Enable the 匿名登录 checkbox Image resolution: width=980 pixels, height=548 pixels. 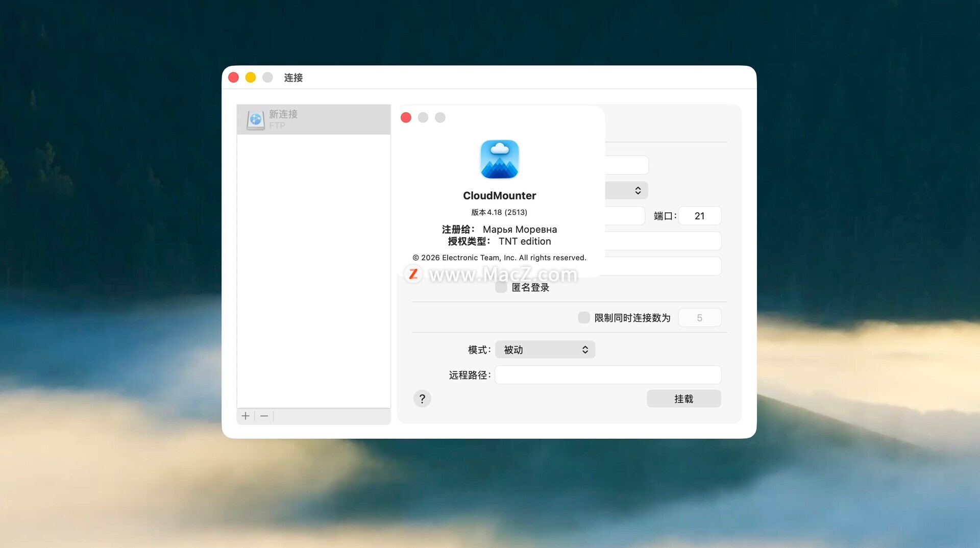(501, 287)
